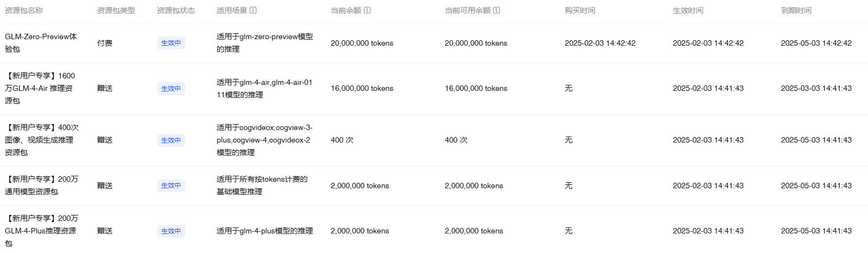Click 生效中 badge for 1600万GLM-4-Air package
Image resolution: width=868 pixels, height=253 pixels.
171,89
